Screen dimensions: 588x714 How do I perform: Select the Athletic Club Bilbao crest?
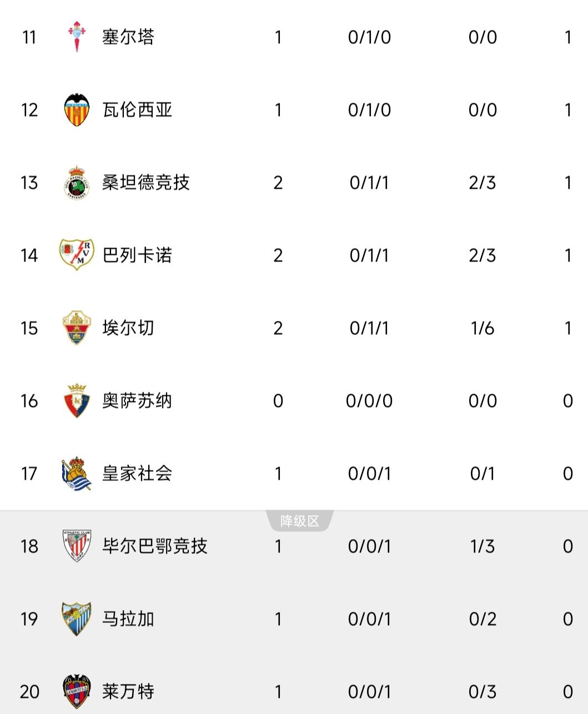(x=76, y=546)
